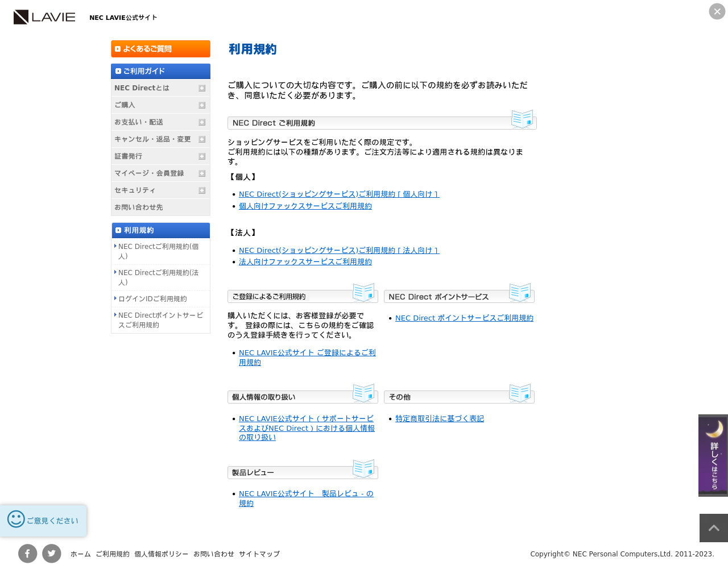Select お問い合わせ先 in the sidebar
Screen dimensions: 728x582
pyautogui.click(x=160, y=207)
